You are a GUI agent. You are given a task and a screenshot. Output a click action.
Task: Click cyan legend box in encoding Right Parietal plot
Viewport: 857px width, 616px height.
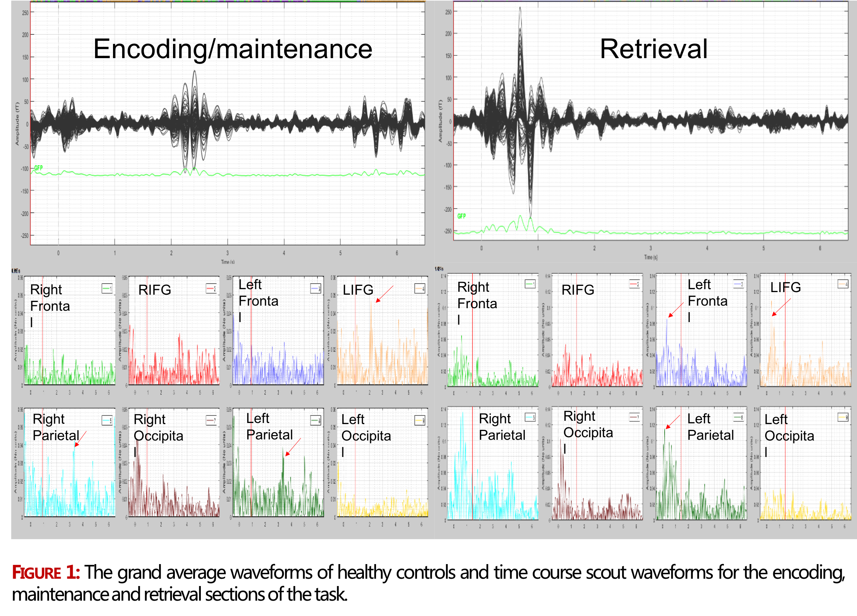(107, 420)
